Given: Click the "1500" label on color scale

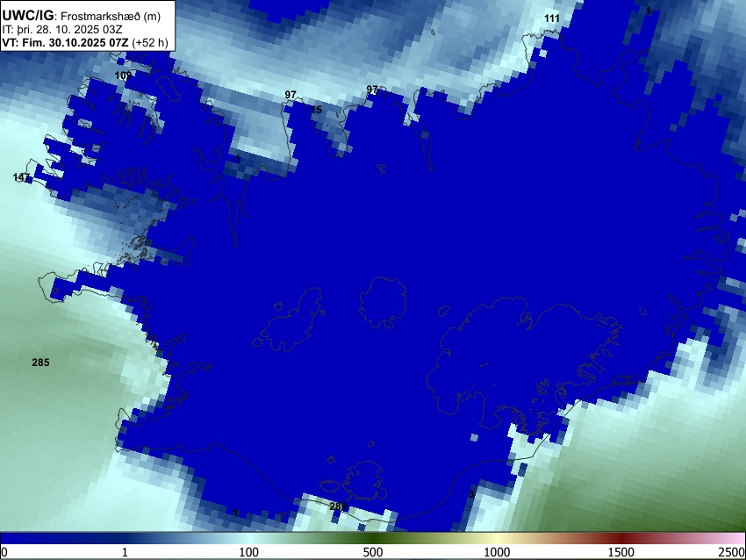Looking at the screenshot, I should tap(621, 552).
